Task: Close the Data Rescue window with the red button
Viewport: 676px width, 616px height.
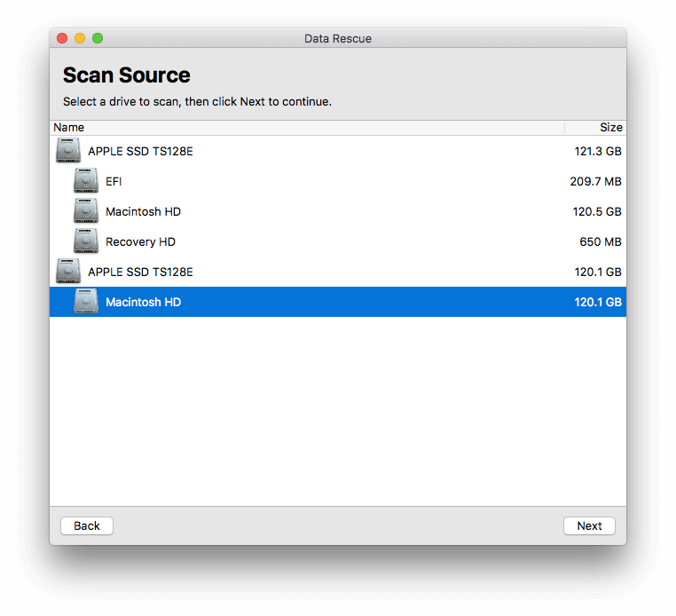Action: point(62,38)
